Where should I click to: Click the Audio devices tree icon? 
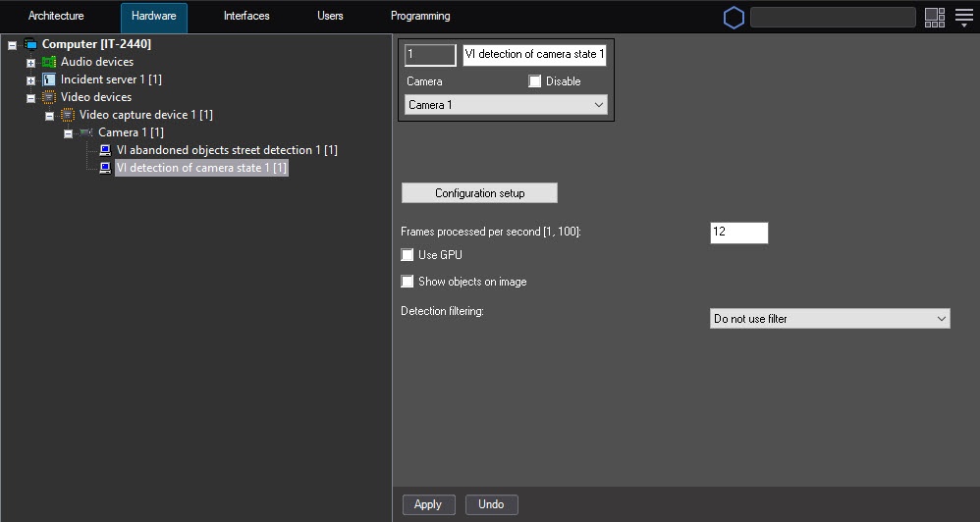point(49,62)
